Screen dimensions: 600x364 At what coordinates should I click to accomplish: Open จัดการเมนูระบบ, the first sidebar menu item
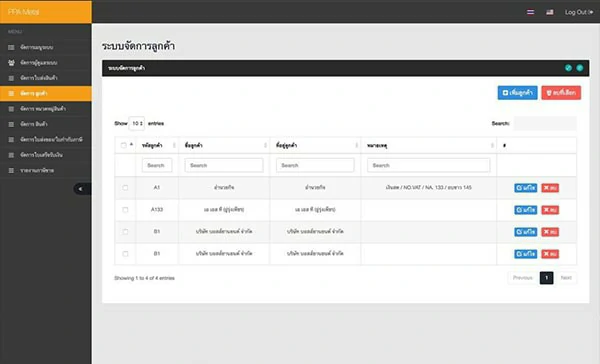pyautogui.click(x=46, y=47)
